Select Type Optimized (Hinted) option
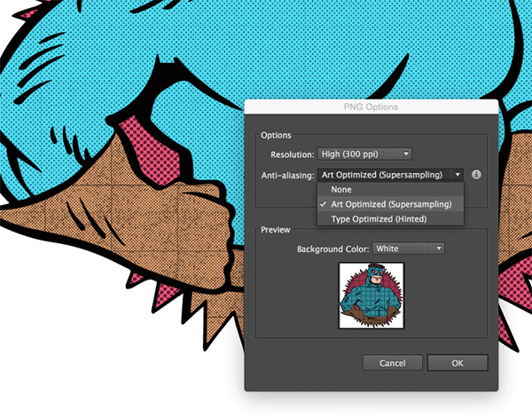Image resolution: width=532 pixels, height=419 pixels. 390,219
